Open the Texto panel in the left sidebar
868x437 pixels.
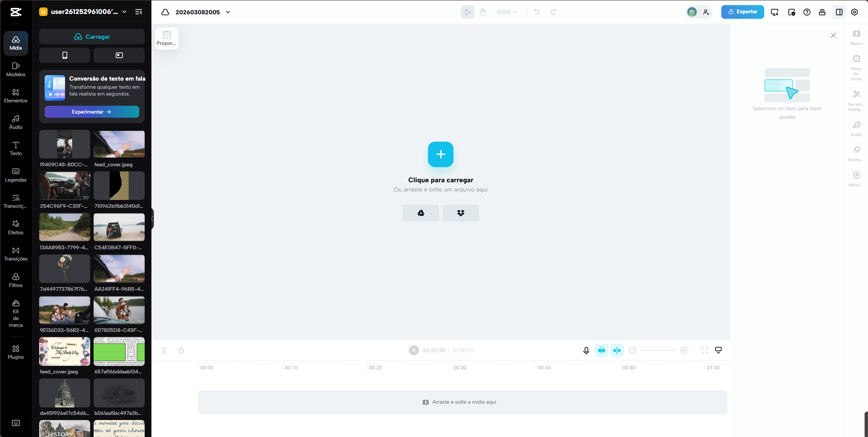pos(16,148)
